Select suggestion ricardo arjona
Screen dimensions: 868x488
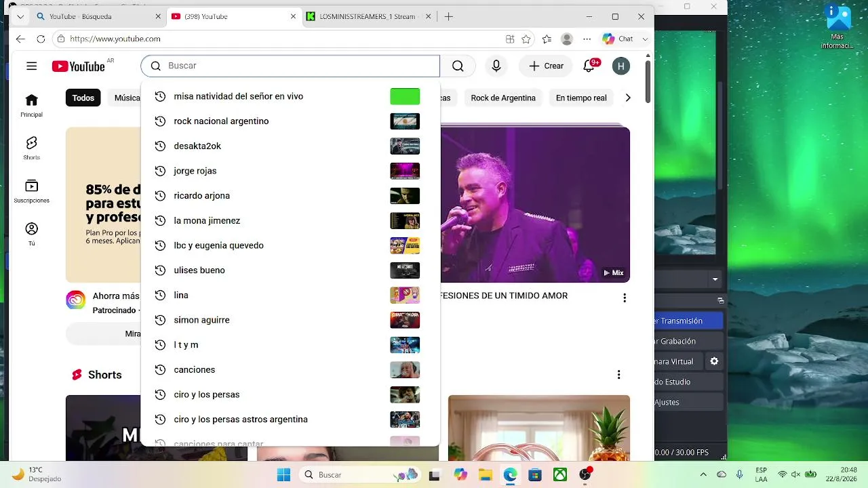290,196
